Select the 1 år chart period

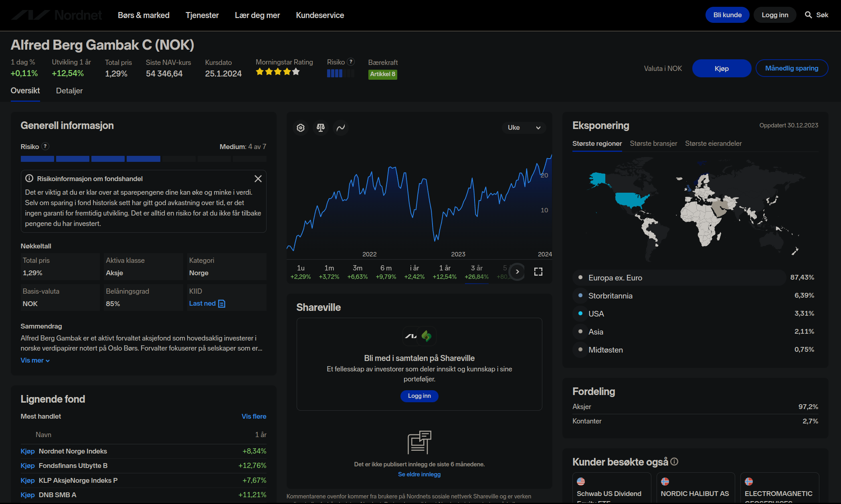(x=445, y=272)
